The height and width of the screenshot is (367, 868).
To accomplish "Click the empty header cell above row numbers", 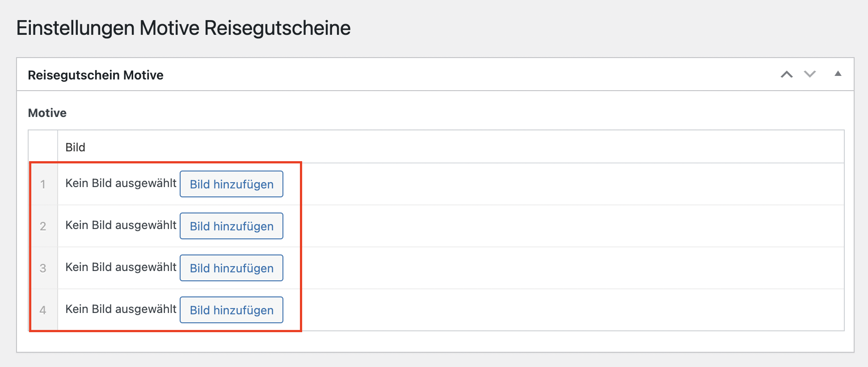I will point(43,147).
